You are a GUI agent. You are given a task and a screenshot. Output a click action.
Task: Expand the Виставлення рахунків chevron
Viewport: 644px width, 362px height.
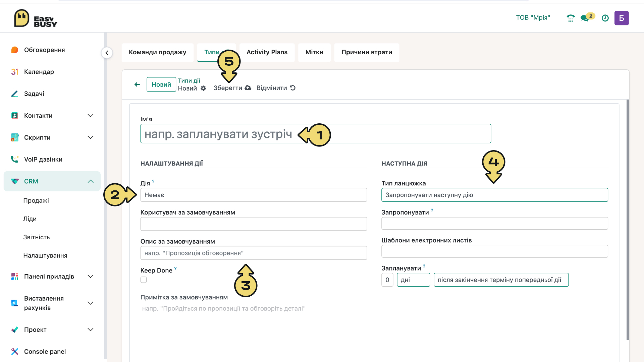point(91,303)
